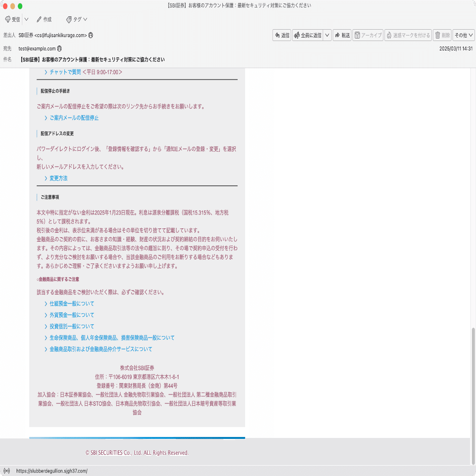Open the 変更方法 link
Image resolution: width=476 pixels, height=476 pixels.
coord(59,178)
